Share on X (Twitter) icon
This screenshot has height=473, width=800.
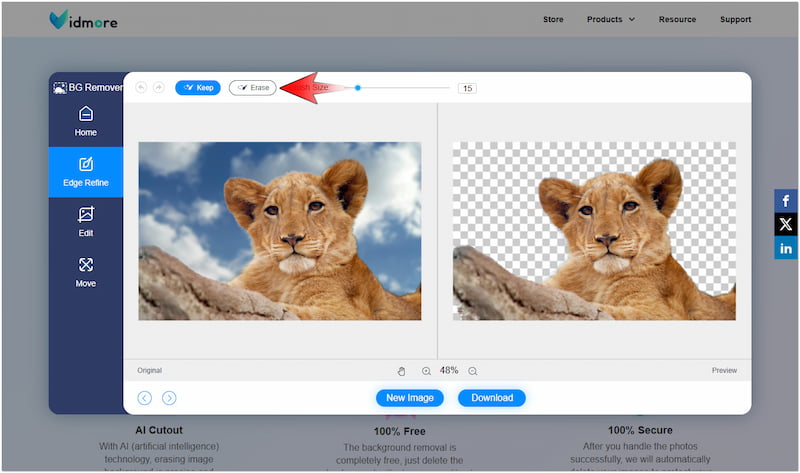(x=786, y=224)
